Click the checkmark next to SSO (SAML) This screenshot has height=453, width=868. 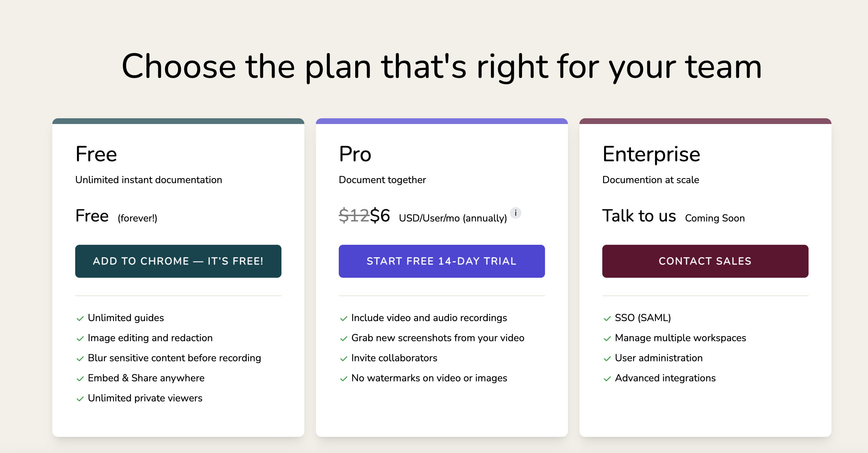click(607, 318)
